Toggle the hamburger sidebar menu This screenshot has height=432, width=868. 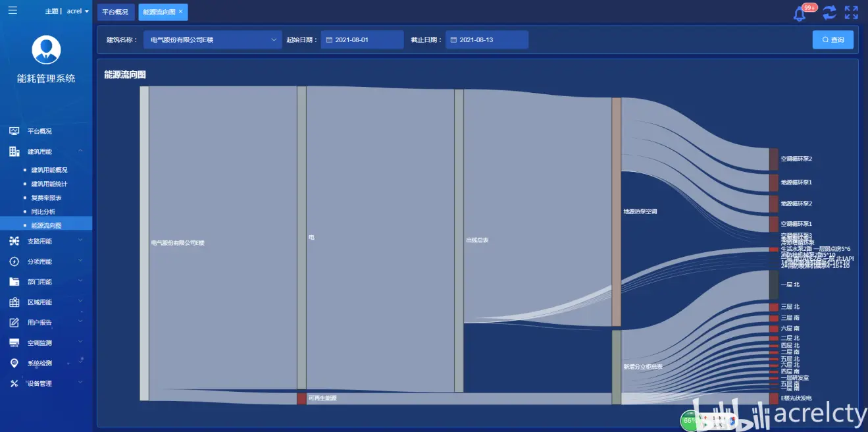13,10
